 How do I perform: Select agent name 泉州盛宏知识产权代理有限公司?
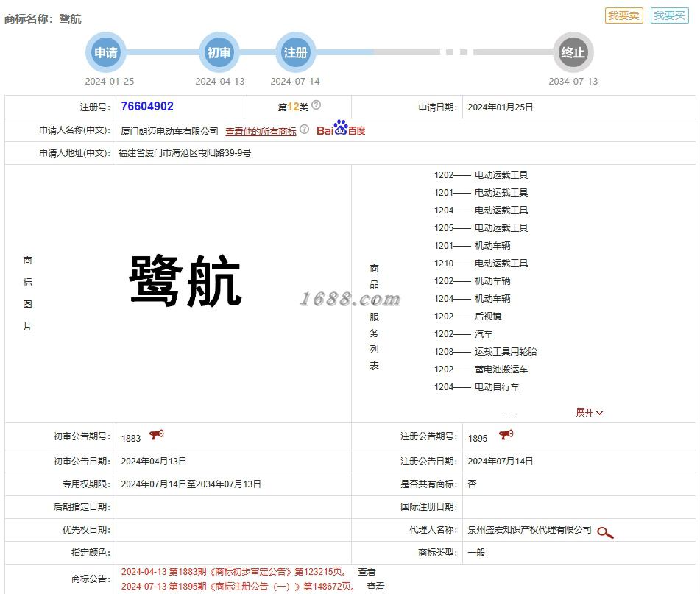(x=529, y=530)
